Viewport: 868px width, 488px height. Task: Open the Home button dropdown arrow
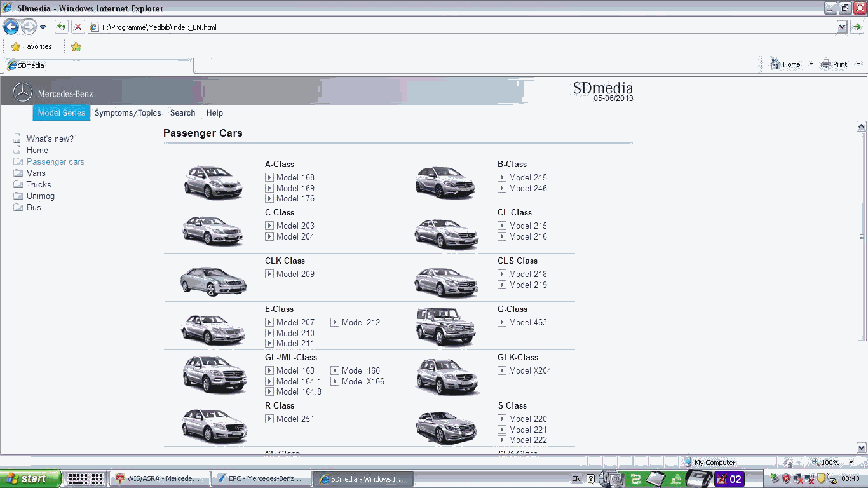click(x=811, y=64)
